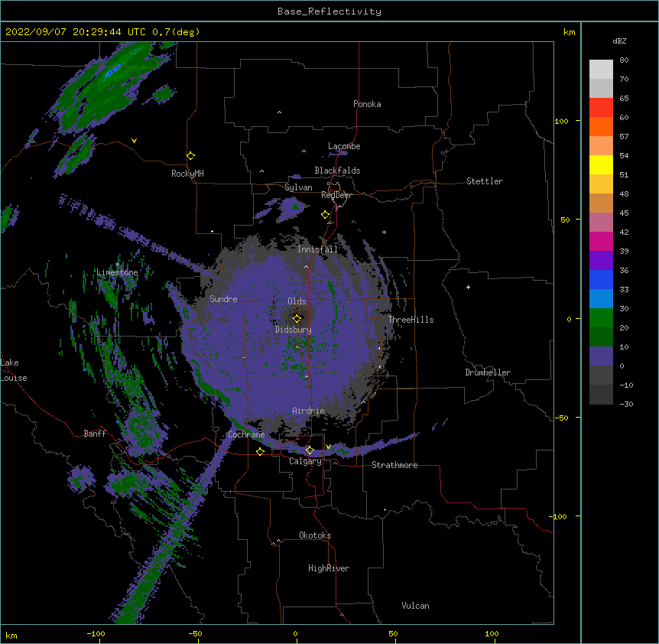The width and height of the screenshot is (659, 644).
Task: Click the HighRiver town label
Action: pos(329,568)
